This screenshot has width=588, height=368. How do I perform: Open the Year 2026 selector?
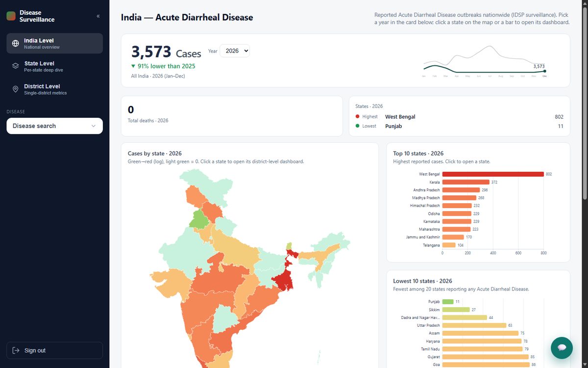(235, 51)
